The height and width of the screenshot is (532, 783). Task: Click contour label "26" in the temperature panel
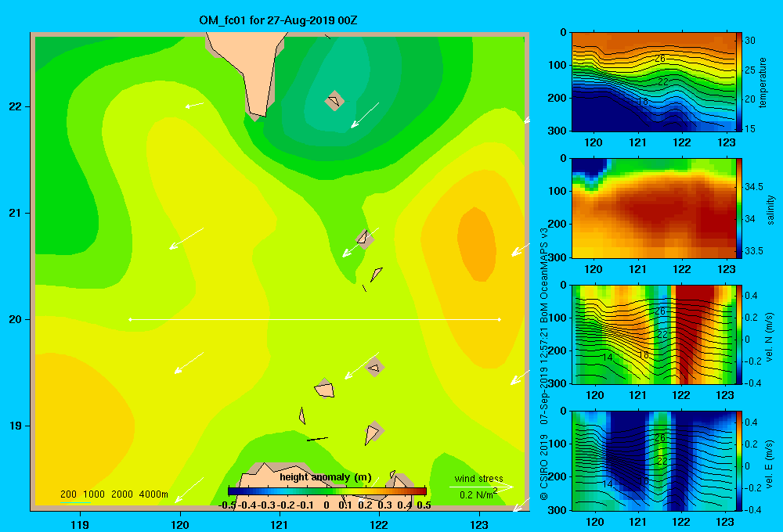click(659, 59)
